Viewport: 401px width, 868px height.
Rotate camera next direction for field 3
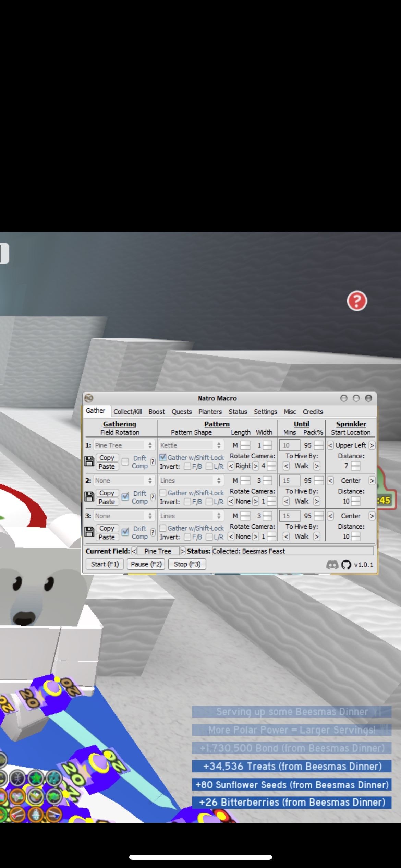point(256,537)
